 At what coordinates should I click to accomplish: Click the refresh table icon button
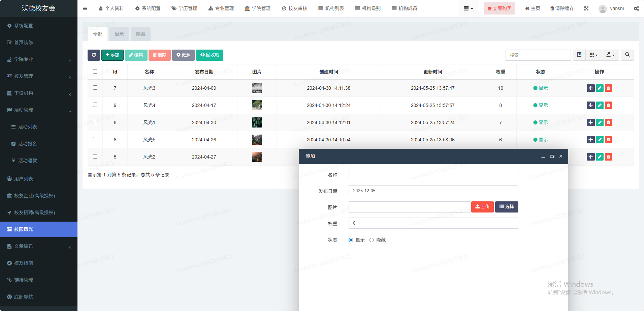click(94, 55)
